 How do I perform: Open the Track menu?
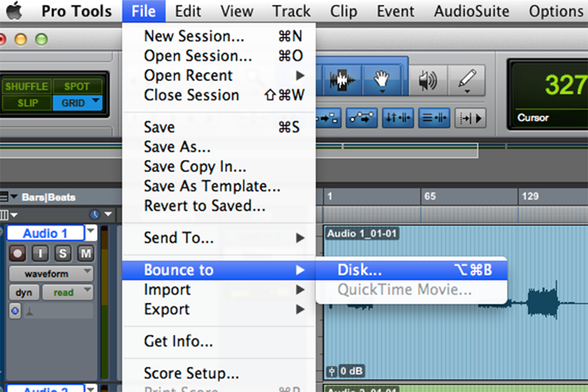(x=292, y=11)
